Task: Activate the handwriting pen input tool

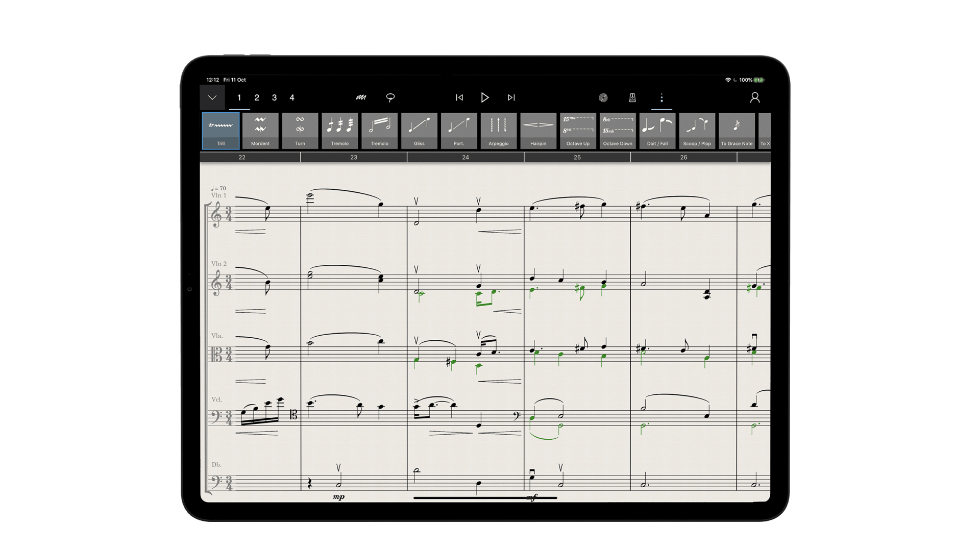Action: pos(361,97)
